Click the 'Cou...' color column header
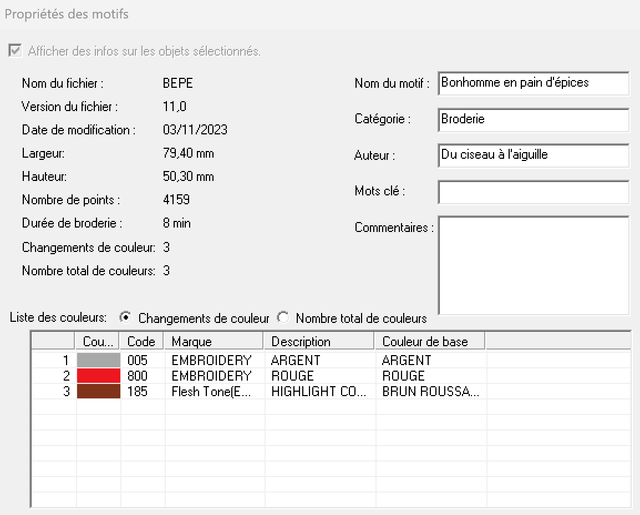 (x=99, y=342)
